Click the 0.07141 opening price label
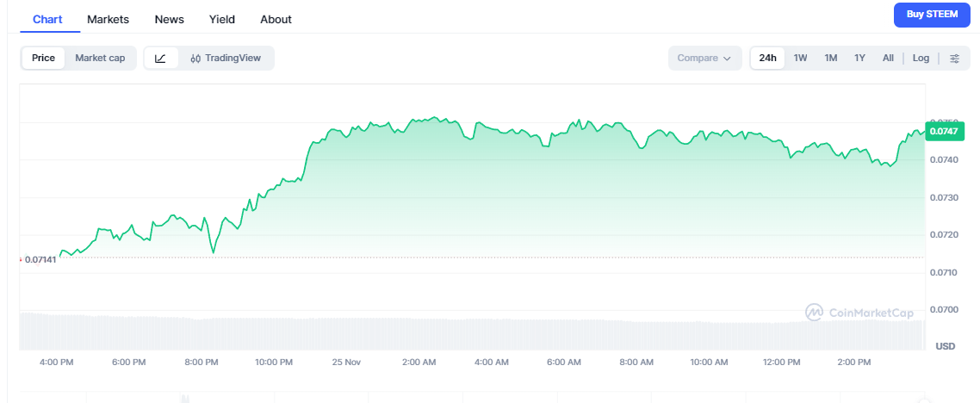Viewport: 980px width, 403px height. tap(40, 259)
